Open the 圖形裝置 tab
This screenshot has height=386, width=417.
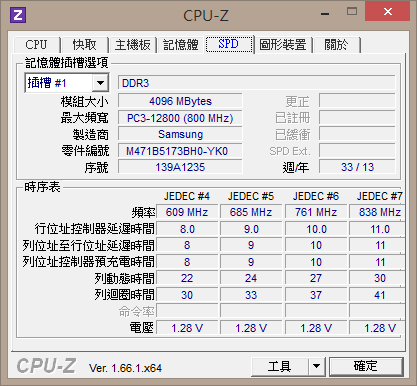coord(283,44)
